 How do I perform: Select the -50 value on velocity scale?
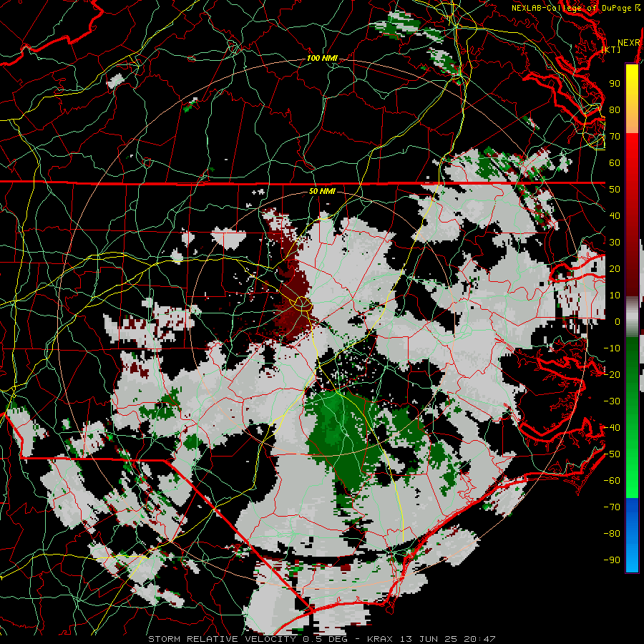coord(612,454)
